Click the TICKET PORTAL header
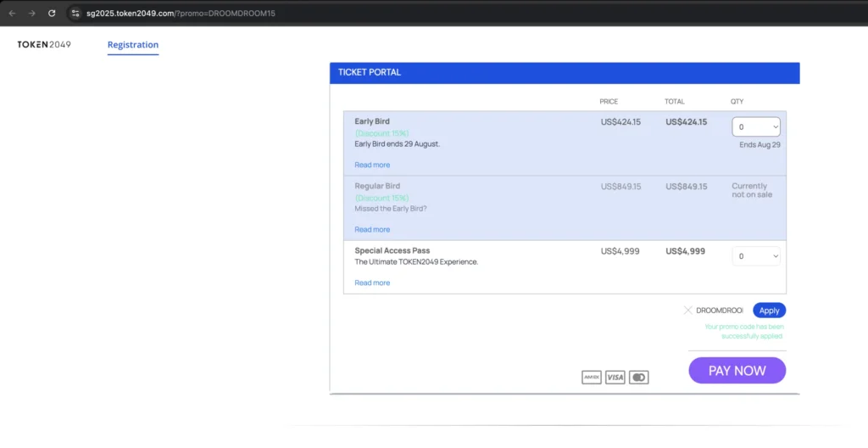The height and width of the screenshot is (448, 868). 565,73
